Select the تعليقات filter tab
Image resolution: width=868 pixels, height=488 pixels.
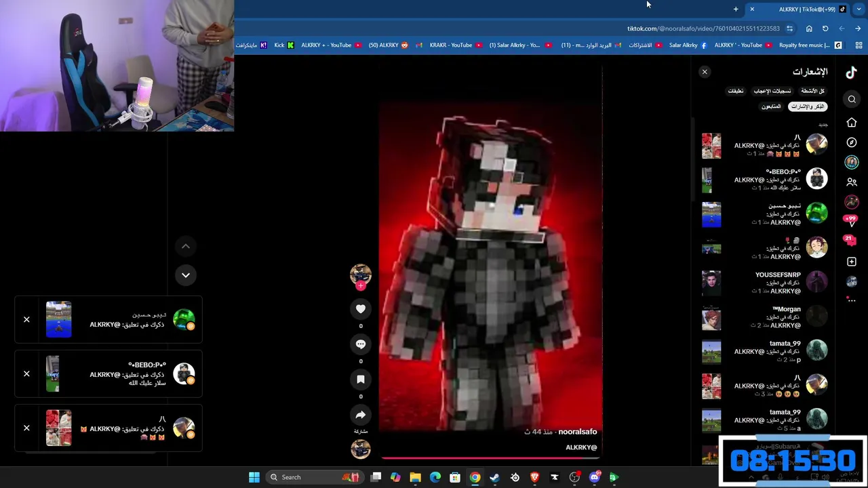[x=736, y=91]
